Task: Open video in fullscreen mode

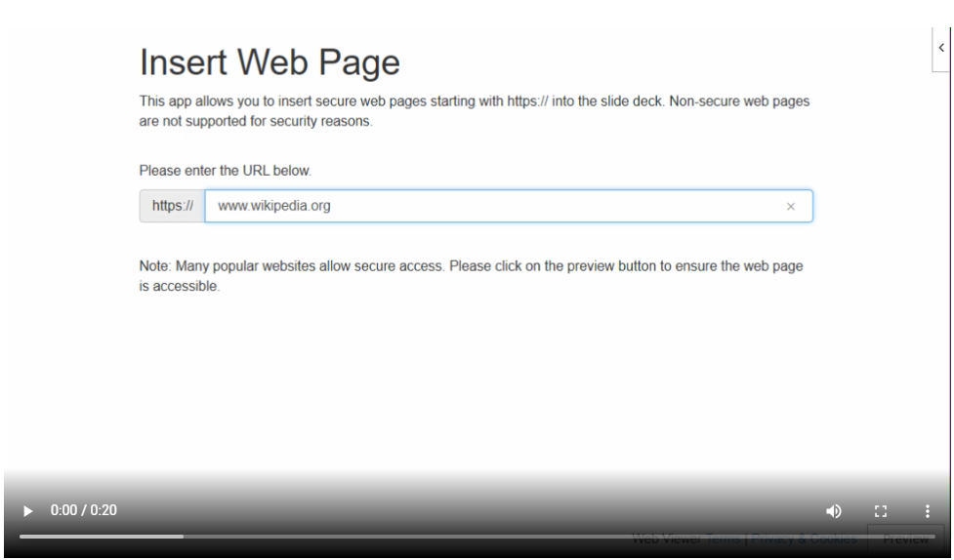Action: coord(881,511)
